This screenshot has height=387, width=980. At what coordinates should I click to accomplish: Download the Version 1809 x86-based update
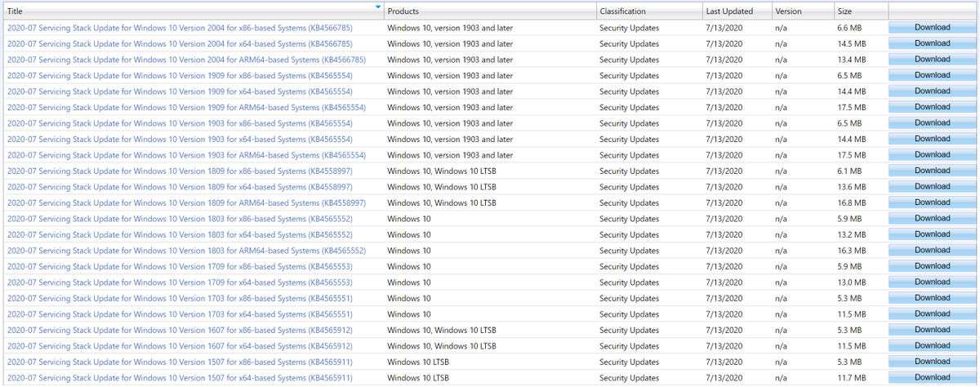tap(932, 171)
